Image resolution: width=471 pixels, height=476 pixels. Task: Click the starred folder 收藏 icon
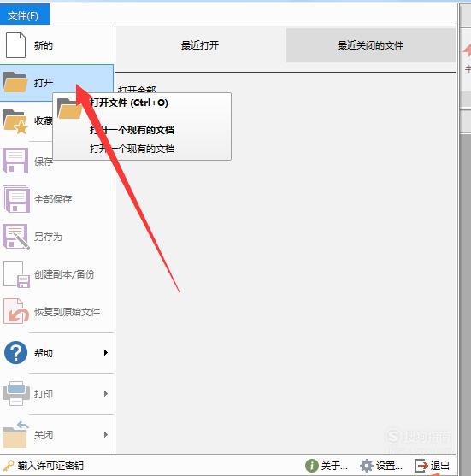tap(15, 121)
